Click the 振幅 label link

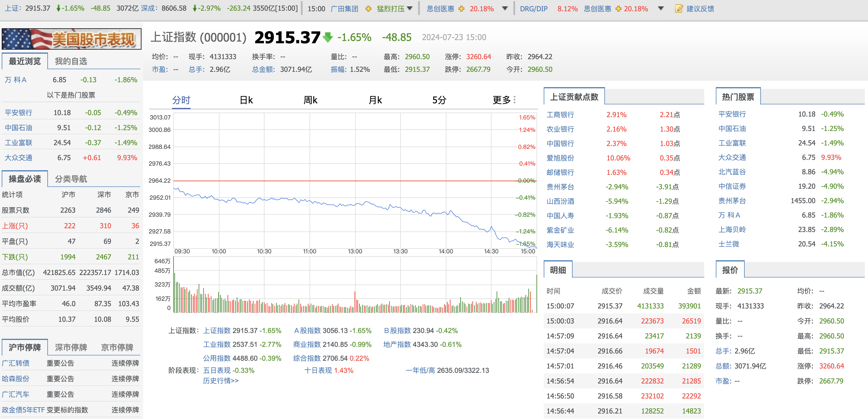(x=339, y=69)
